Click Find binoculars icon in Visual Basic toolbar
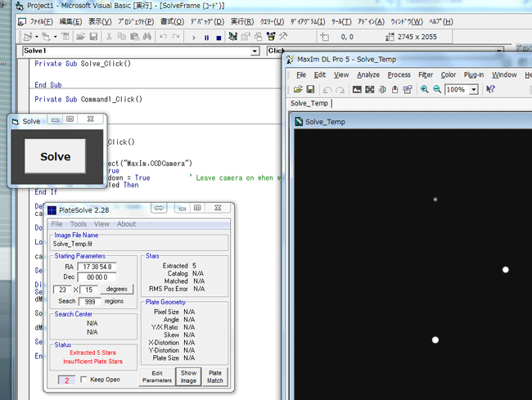Viewport: 532px width, 400px height. pyautogui.click(x=147, y=37)
